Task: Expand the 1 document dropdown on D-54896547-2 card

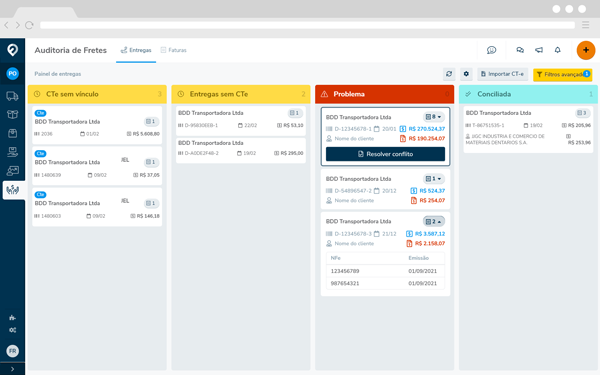Action: point(434,179)
